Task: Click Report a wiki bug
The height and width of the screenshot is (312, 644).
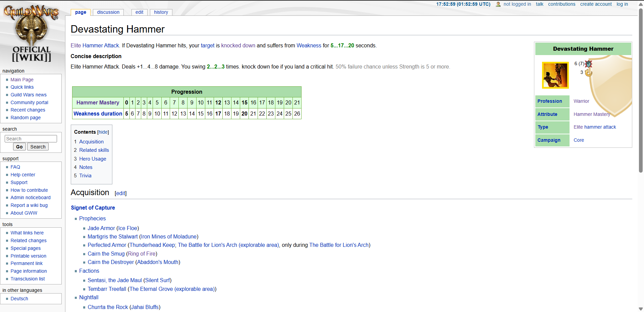Action: (x=29, y=205)
